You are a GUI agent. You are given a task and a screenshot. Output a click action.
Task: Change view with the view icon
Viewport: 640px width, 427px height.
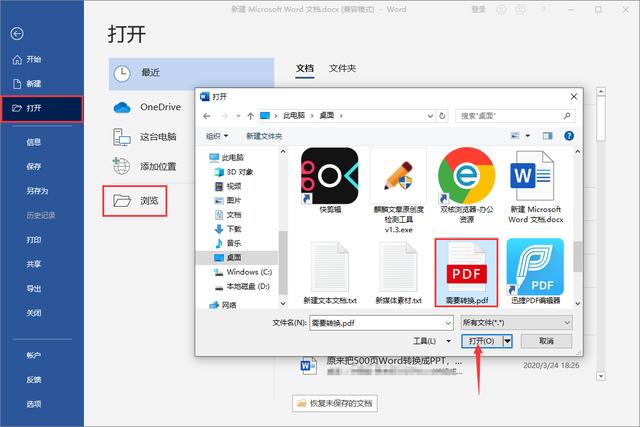click(515, 136)
